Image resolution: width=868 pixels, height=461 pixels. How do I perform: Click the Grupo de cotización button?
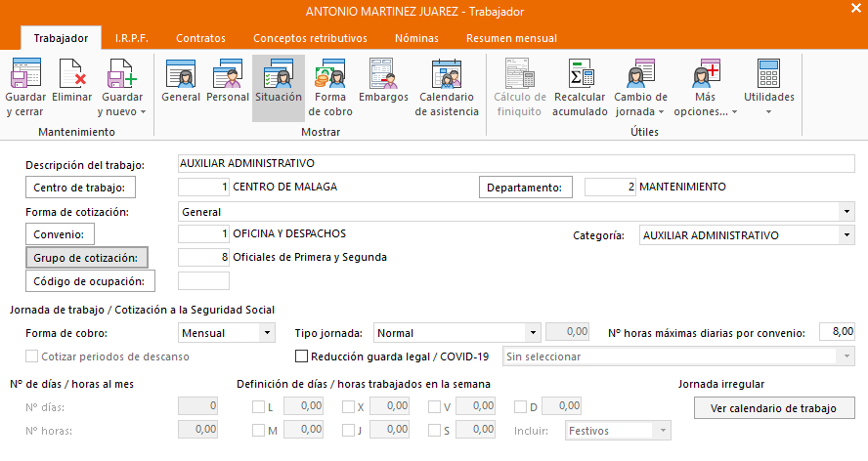(86, 258)
